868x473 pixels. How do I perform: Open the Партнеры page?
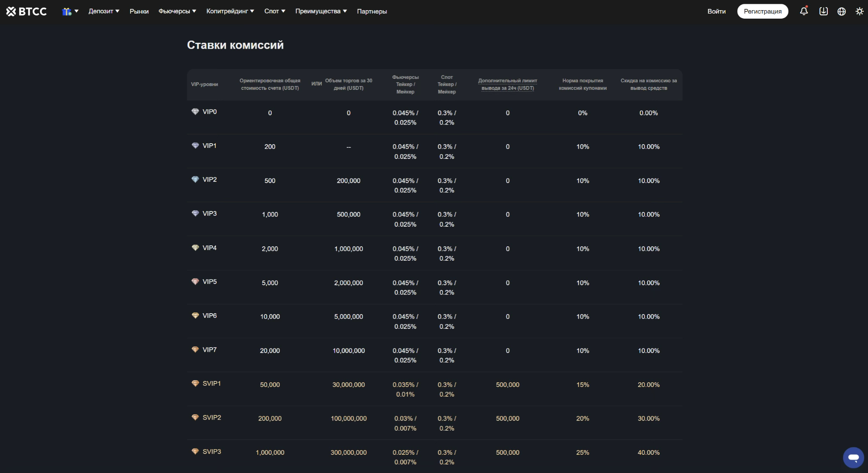click(x=371, y=11)
